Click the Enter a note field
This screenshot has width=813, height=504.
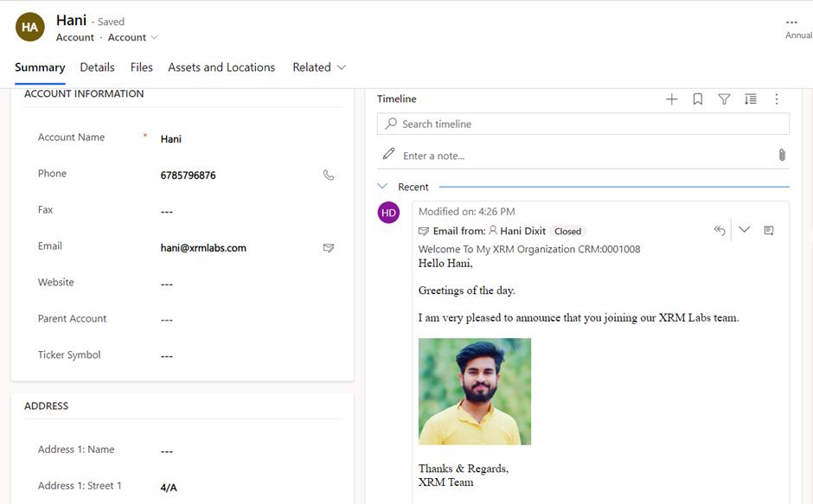(579, 156)
